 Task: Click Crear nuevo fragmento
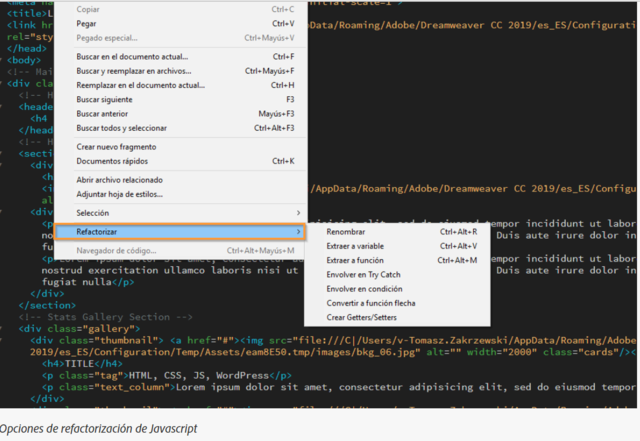click(x=181, y=147)
